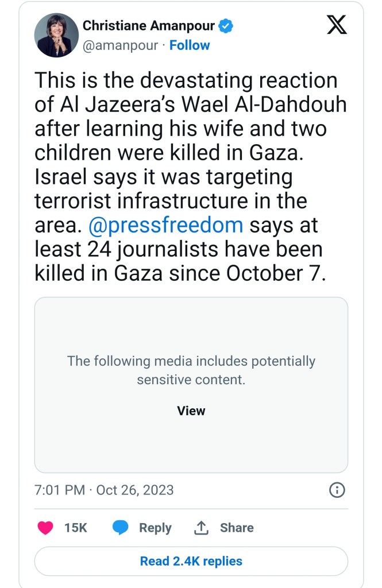The width and height of the screenshot is (382, 588).
Task: Click the blue reply speech bubble icon
Action: [x=120, y=528]
